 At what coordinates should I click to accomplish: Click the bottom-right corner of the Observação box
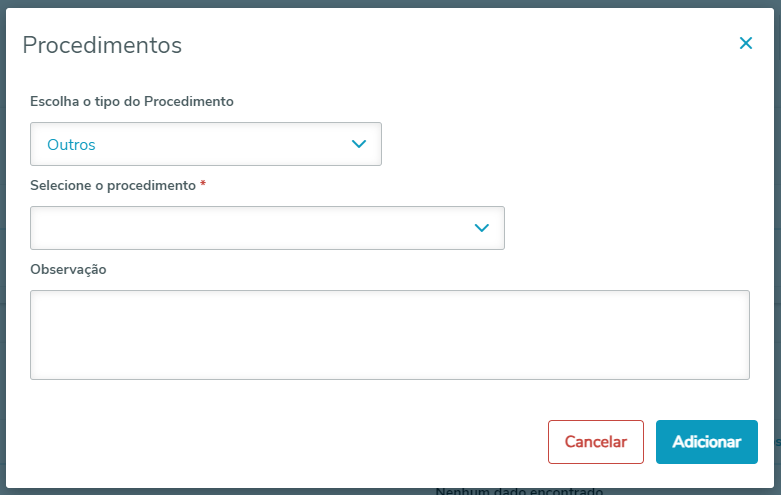744,374
